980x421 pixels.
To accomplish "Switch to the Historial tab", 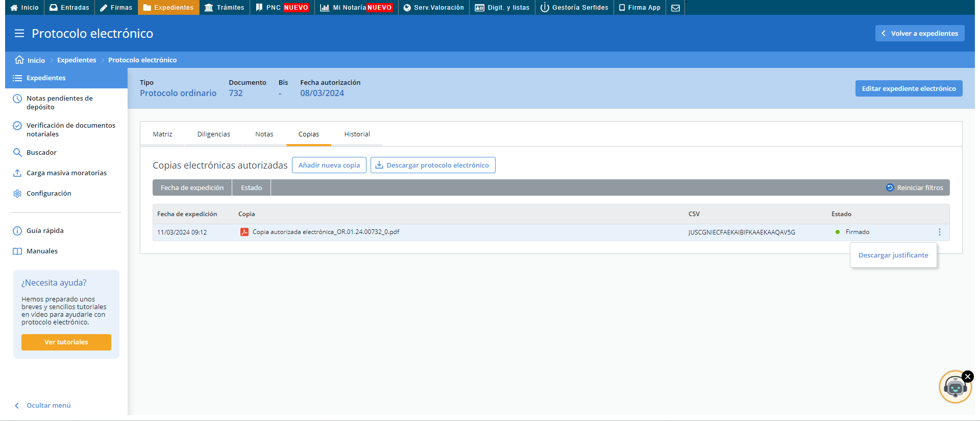I will (x=357, y=134).
